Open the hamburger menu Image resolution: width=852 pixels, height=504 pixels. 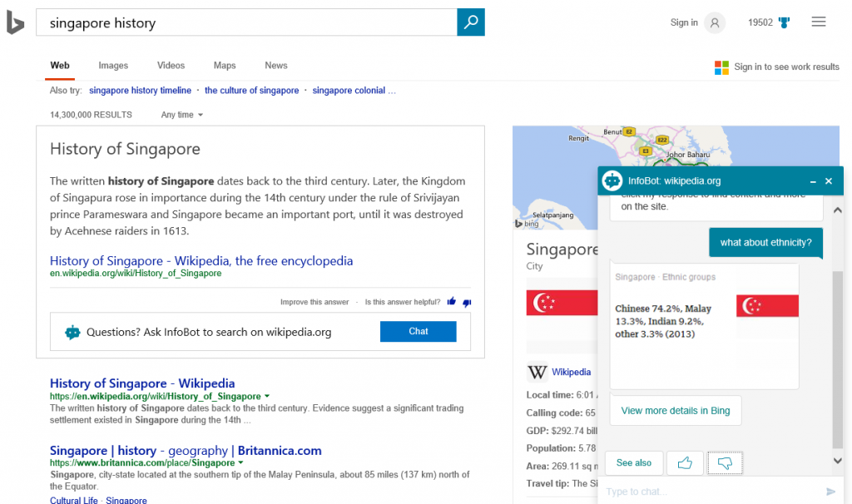[x=819, y=22]
